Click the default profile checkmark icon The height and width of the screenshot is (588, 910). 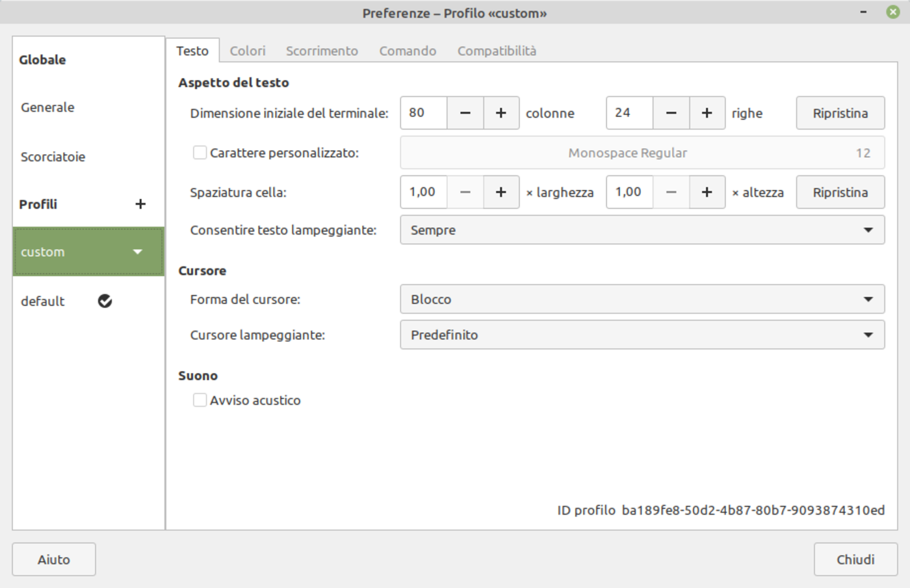(x=105, y=301)
